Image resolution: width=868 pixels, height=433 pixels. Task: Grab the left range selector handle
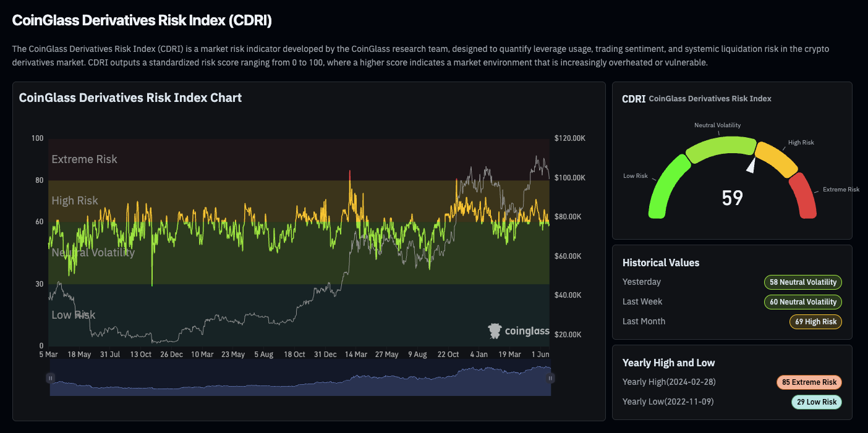click(50, 378)
